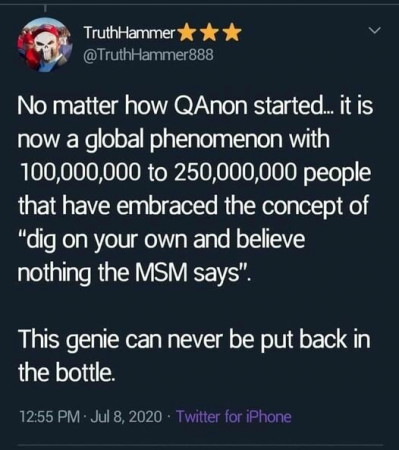The image size is (399, 450).
Task: Click the quoted phrase "dig on your own"
Action: [x=103, y=240]
